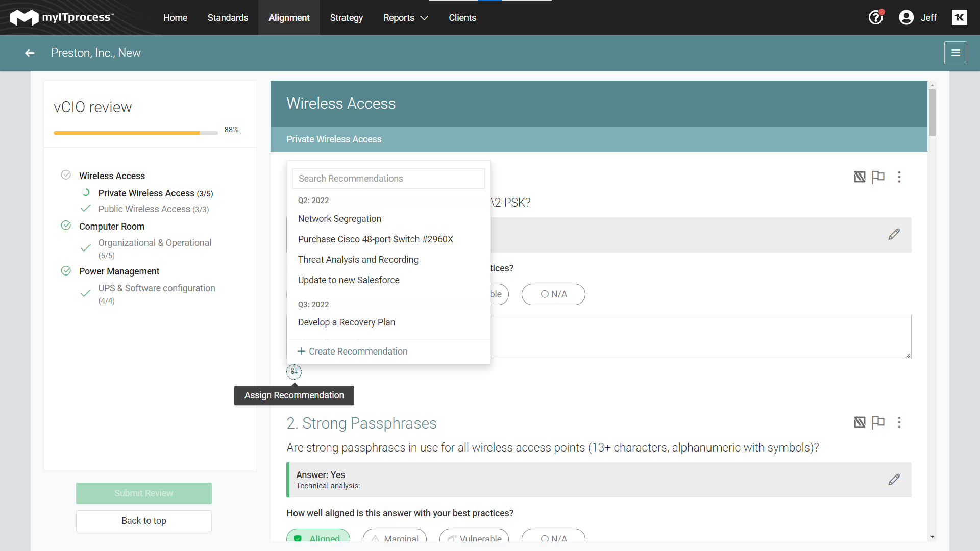The image size is (980, 551).
Task: Click the Assign Recommendation icon button
Action: click(294, 371)
